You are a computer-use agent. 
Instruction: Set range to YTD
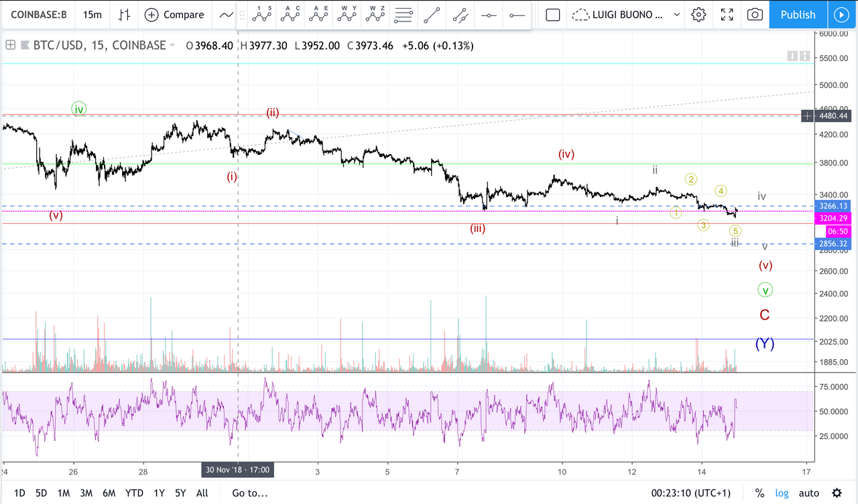point(134,493)
